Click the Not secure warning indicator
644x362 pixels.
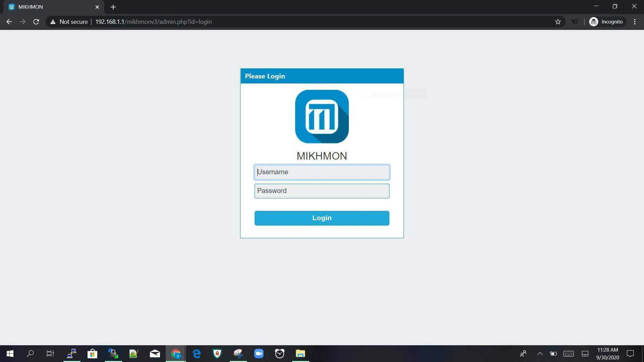point(69,22)
